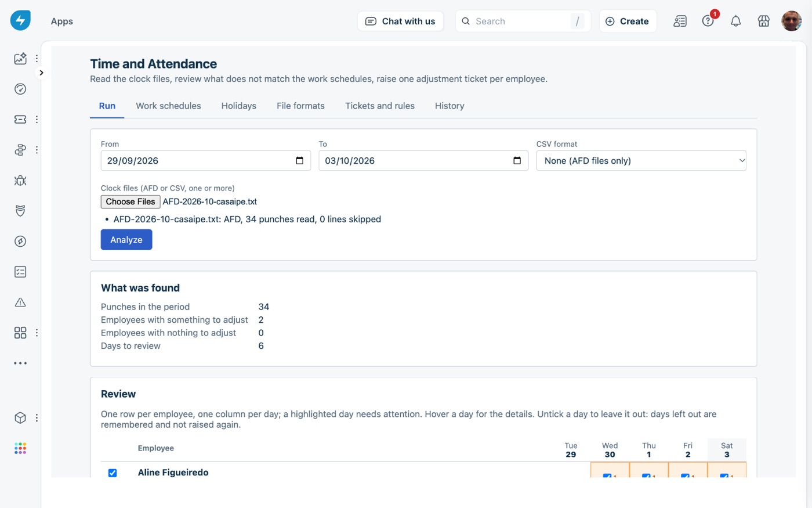Untick the Aline Figueiredo row checkbox
Viewport: 812px width, 508px height.
[x=113, y=473]
